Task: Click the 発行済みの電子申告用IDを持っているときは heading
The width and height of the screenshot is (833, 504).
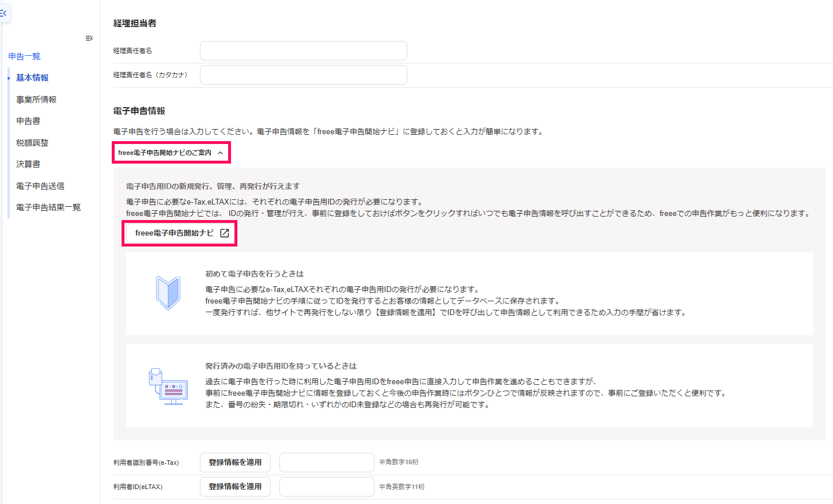Action: point(281,366)
